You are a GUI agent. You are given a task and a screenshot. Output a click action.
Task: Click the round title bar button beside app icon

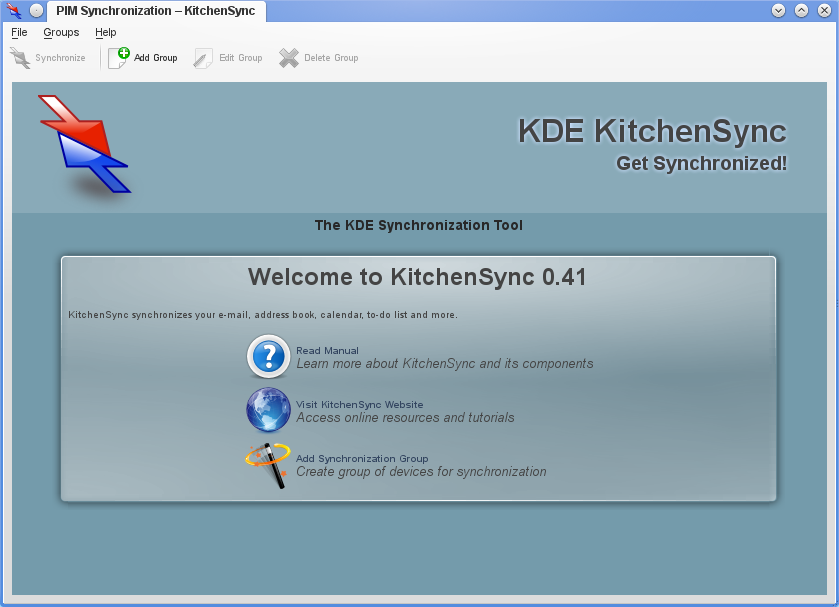point(36,11)
